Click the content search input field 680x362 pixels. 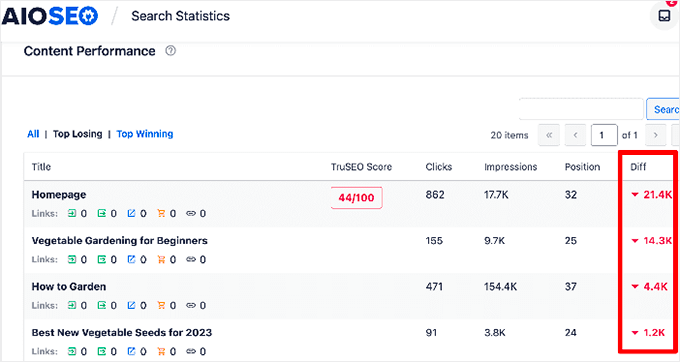(581, 109)
